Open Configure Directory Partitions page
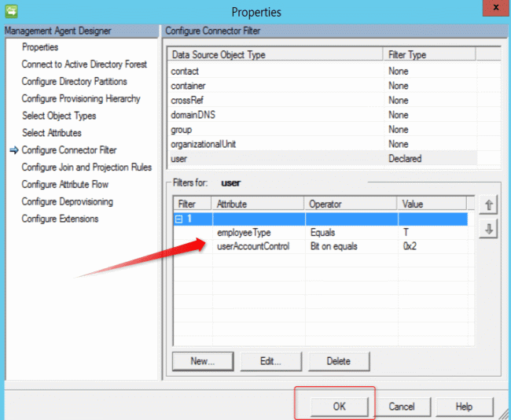Viewport: 511px width, 420px height. 75,82
